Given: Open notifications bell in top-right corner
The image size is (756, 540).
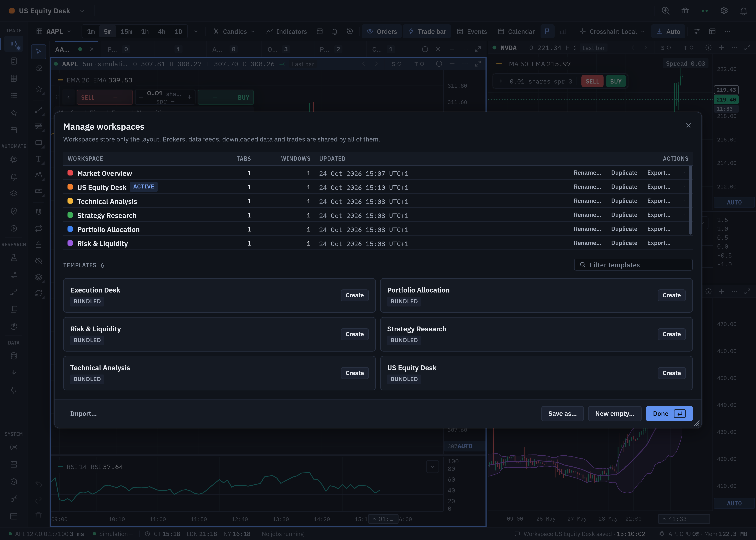Looking at the screenshot, I should click(x=744, y=11).
